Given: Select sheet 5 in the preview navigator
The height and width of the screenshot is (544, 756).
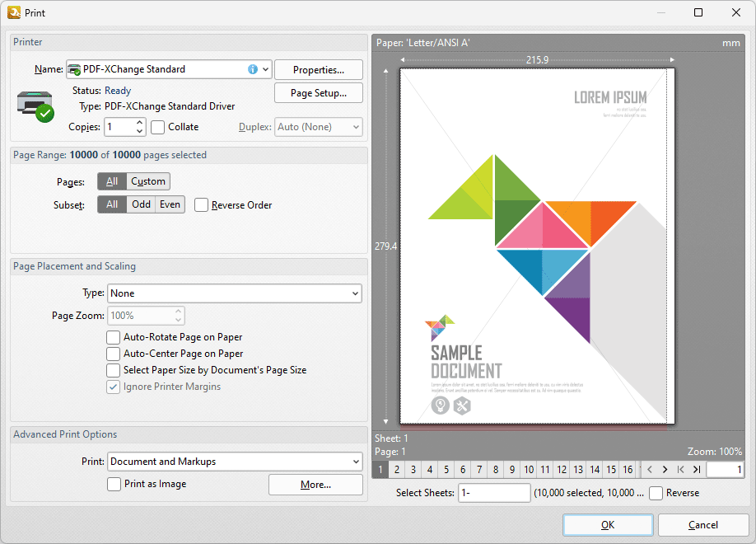Looking at the screenshot, I should 446,469.
